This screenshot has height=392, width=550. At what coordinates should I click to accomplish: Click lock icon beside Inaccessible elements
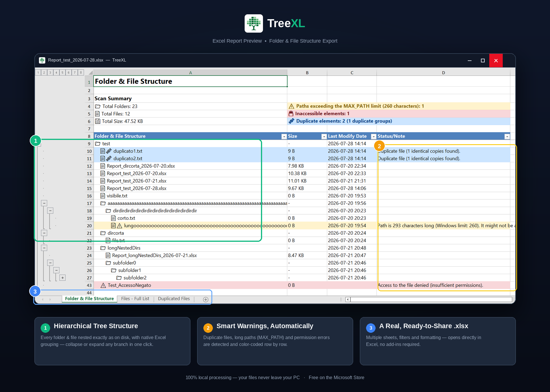(x=291, y=114)
